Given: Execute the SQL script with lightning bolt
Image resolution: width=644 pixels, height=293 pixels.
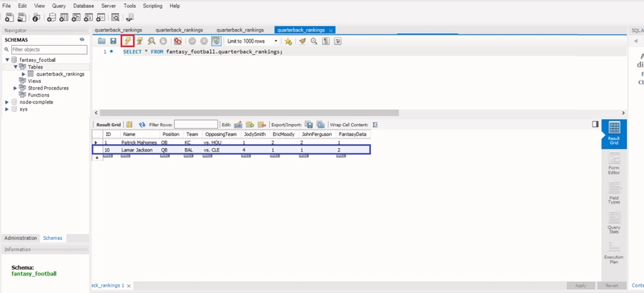Looking at the screenshot, I should (128, 41).
